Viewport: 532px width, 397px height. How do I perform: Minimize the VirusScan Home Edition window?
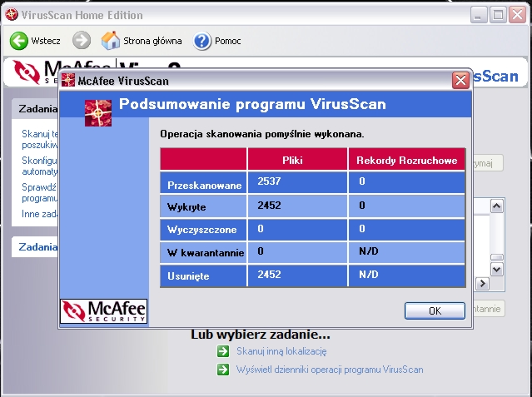(479, 15)
